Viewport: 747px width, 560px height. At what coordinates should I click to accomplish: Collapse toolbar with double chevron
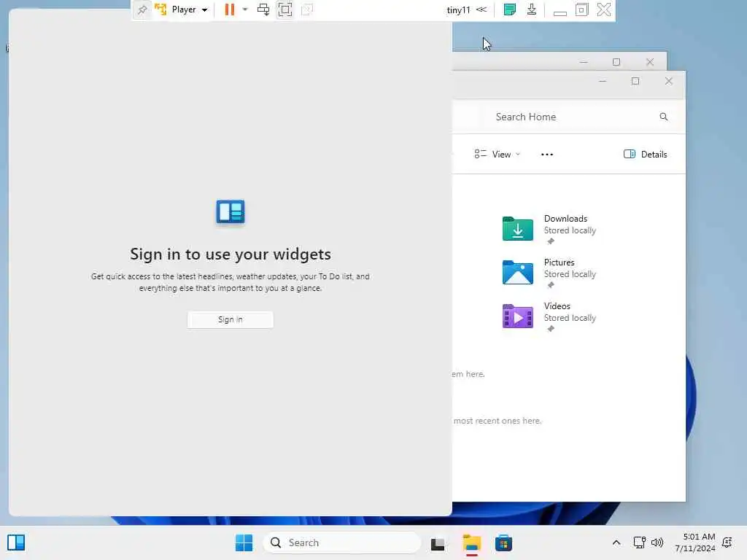pos(481,9)
